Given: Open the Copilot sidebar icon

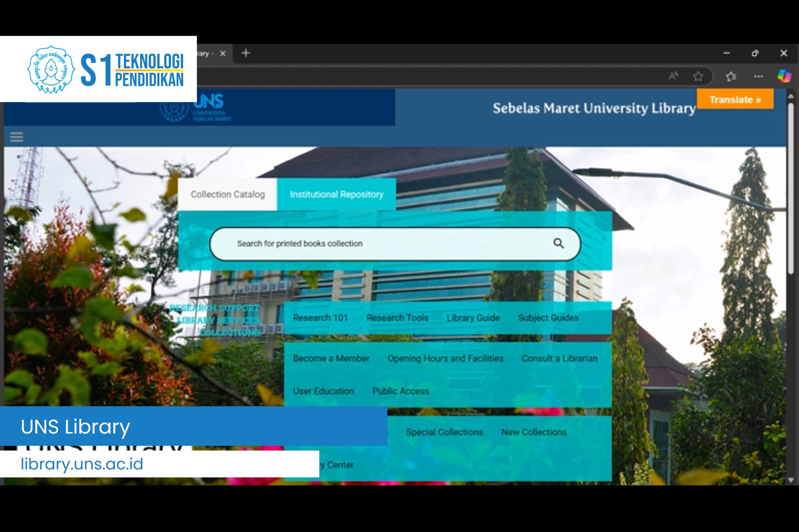Looking at the screenshot, I should pyautogui.click(x=784, y=76).
